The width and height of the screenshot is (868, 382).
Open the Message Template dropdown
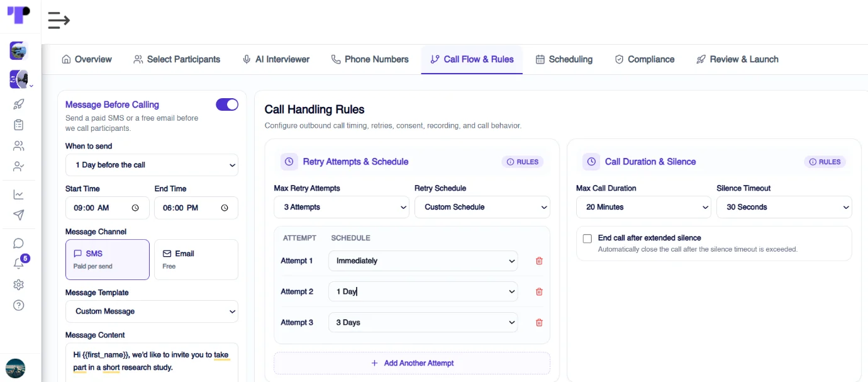[x=152, y=312]
